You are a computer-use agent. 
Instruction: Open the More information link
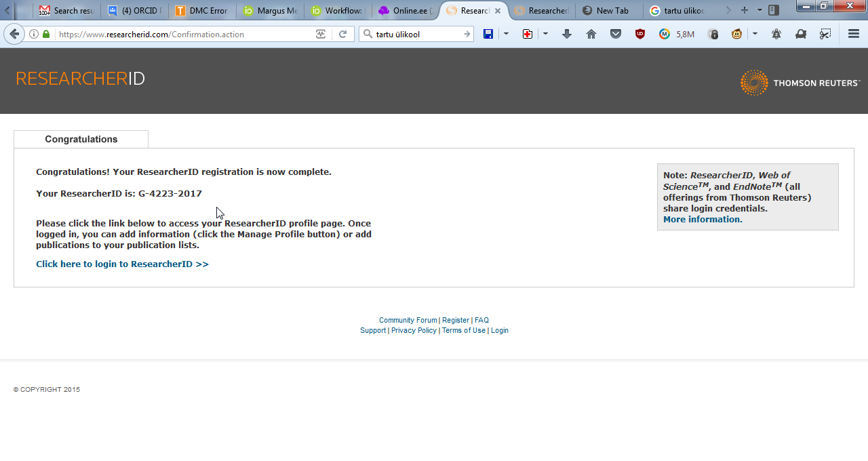[703, 220]
